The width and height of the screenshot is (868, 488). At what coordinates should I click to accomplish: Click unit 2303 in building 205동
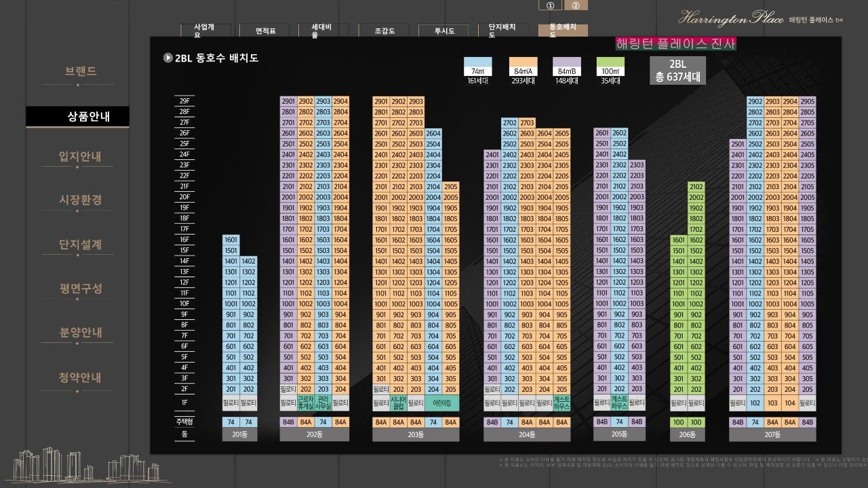coord(637,165)
